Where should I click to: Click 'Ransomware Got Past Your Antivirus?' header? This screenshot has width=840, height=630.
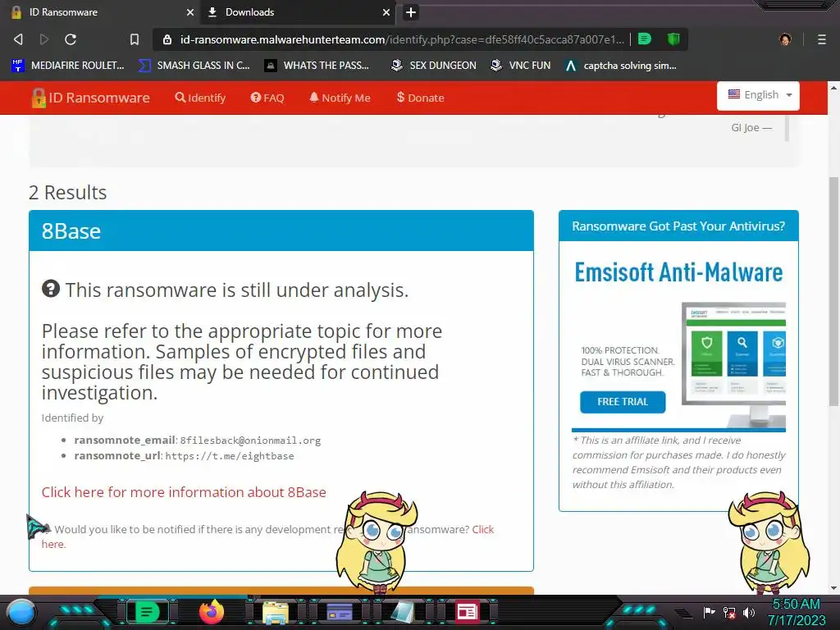(678, 226)
